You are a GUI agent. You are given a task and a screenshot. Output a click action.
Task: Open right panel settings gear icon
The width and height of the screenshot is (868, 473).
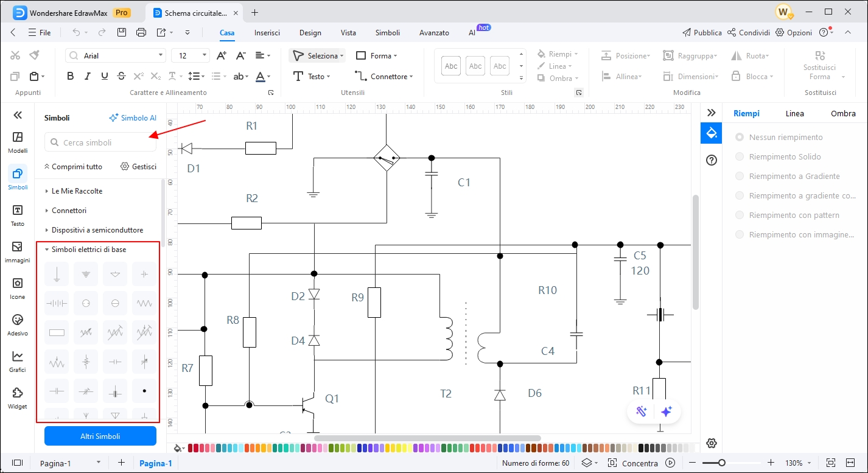[711, 443]
